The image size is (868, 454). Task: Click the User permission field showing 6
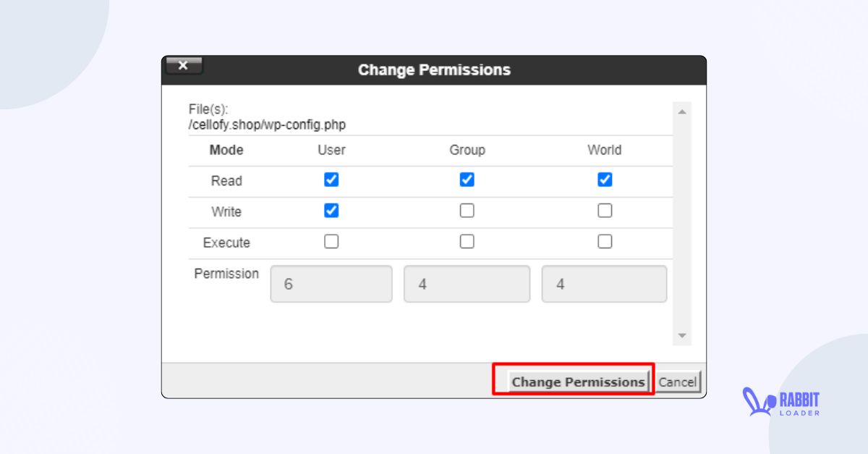(331, 284)
